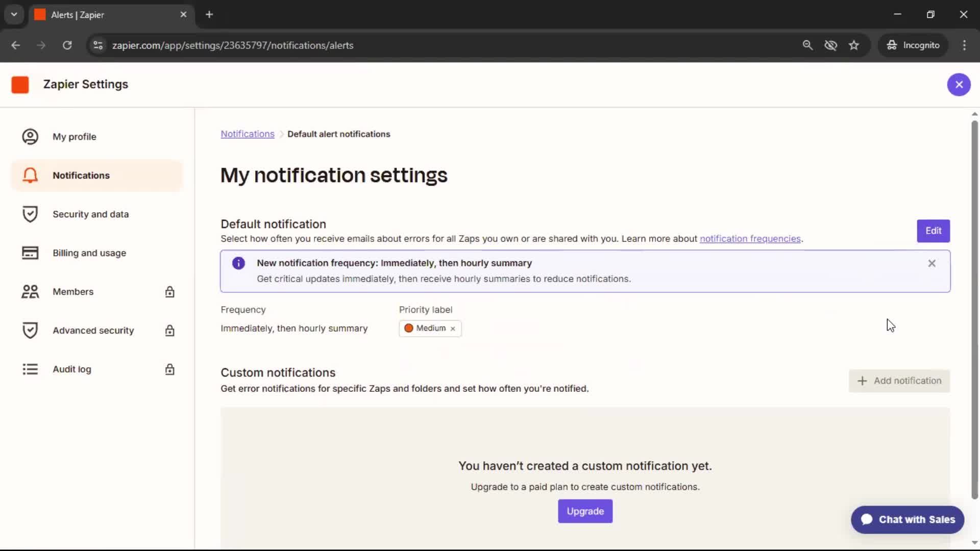Dismiss the new notification frequency banner
This screenshot has width=980, height=551.
[x=932, y=263]
